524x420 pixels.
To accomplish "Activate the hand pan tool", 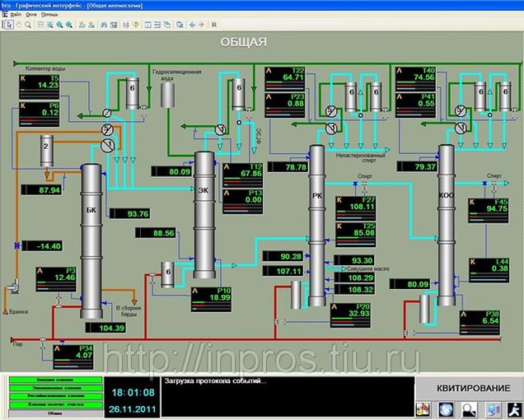I will tap(18, 25).
